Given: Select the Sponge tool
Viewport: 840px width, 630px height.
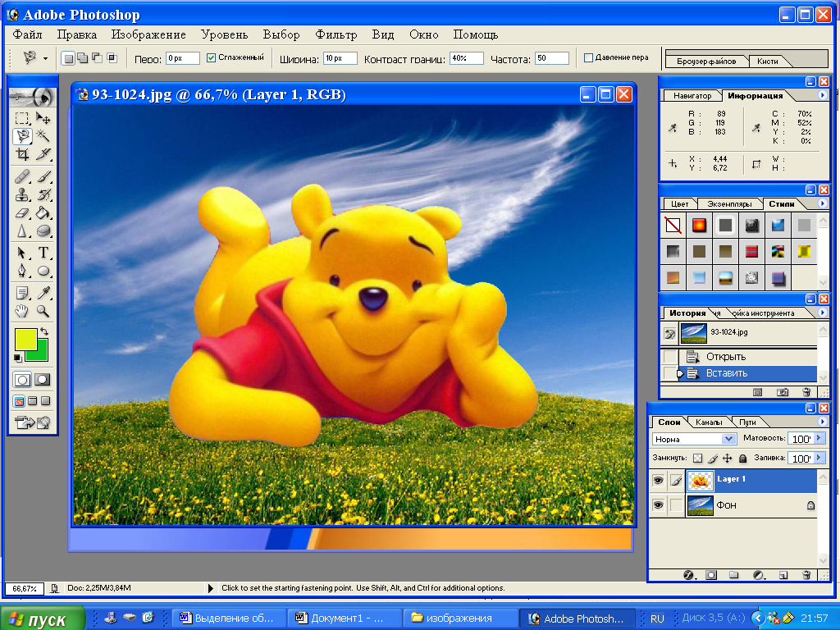Looking at the screenshot, I should tap(43, 231).
